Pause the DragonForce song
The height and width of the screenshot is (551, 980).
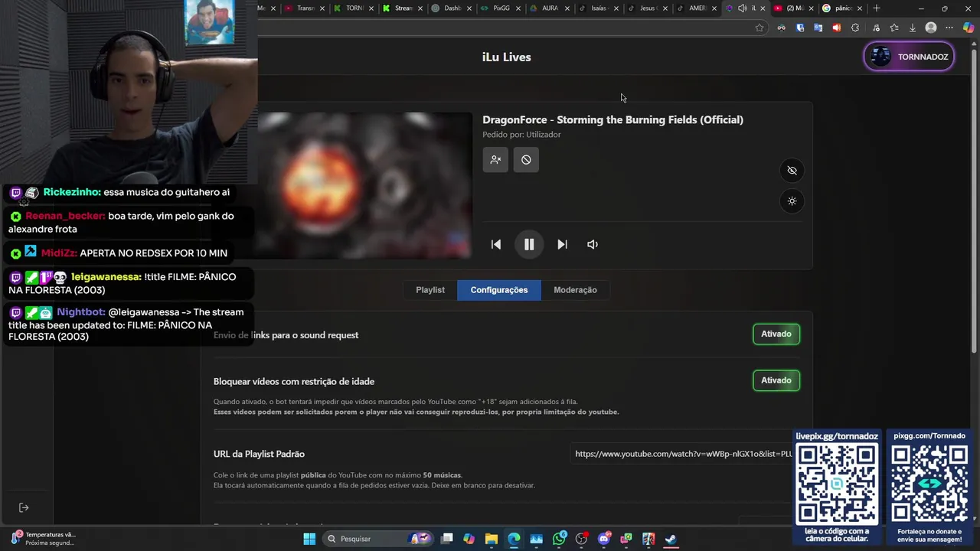(529, 244)
